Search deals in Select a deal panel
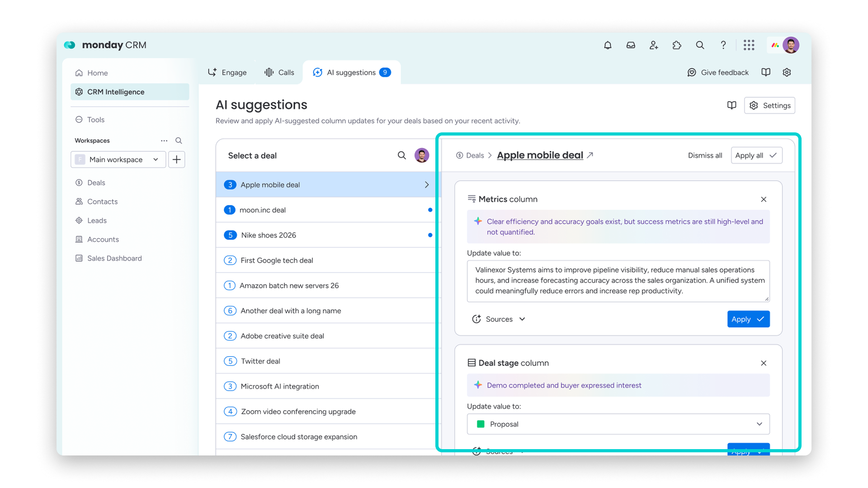Viewport: 868px width, 488px height. coord(401,155)
